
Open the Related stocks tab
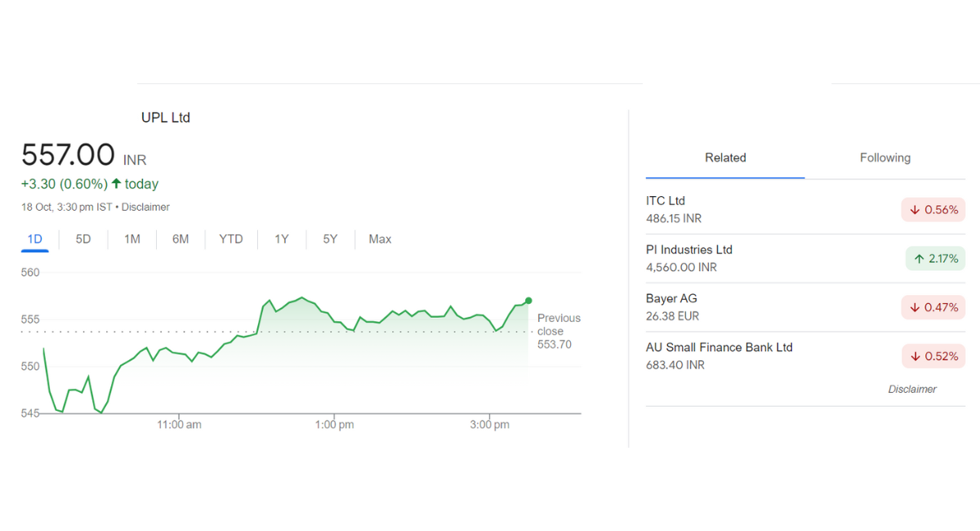click(x=725, y=158)
